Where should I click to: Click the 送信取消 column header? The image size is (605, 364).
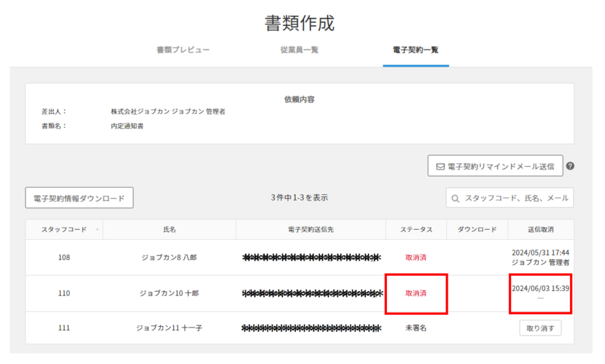(x=540, y=230)
